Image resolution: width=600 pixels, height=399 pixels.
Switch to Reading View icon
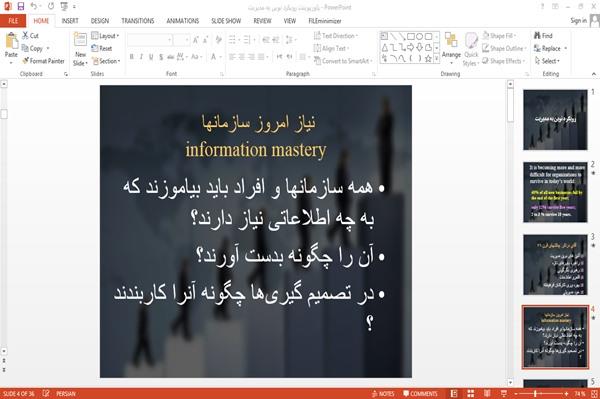click(487, 394)
